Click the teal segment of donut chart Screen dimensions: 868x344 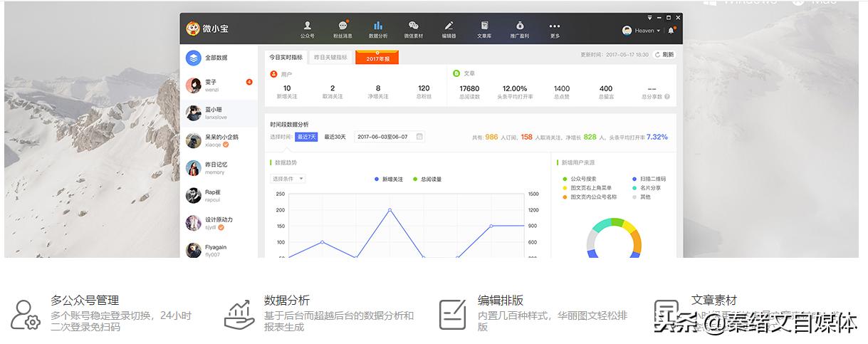(x=603, y=224)
